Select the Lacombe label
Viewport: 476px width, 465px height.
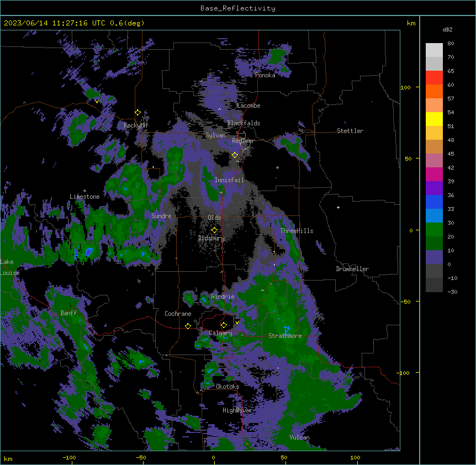[248, 105]
